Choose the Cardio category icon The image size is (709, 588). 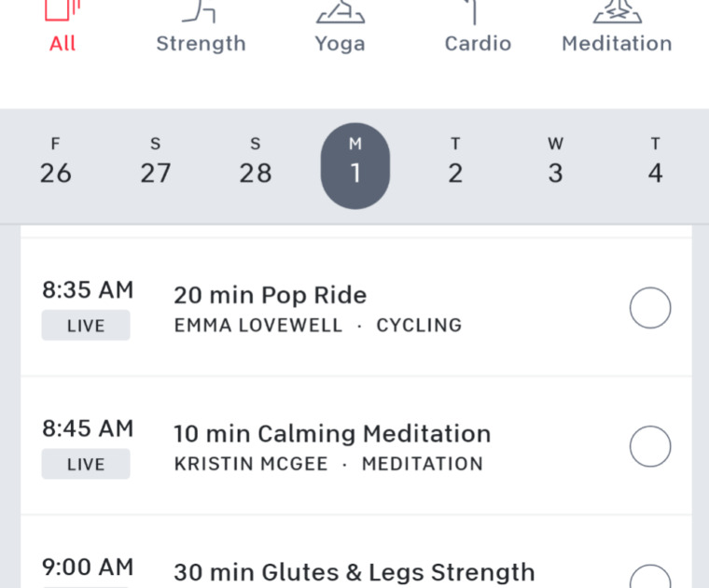coord(477,11)
